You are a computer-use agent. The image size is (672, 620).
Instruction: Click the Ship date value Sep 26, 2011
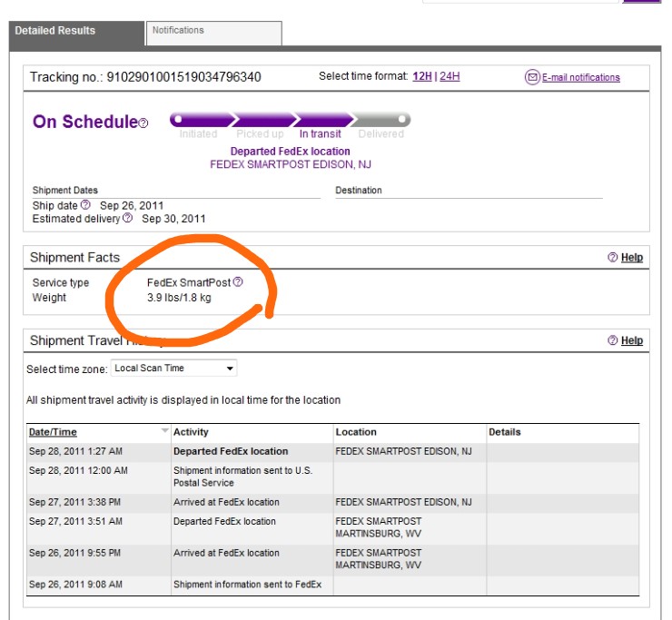(x=132, y=206)
